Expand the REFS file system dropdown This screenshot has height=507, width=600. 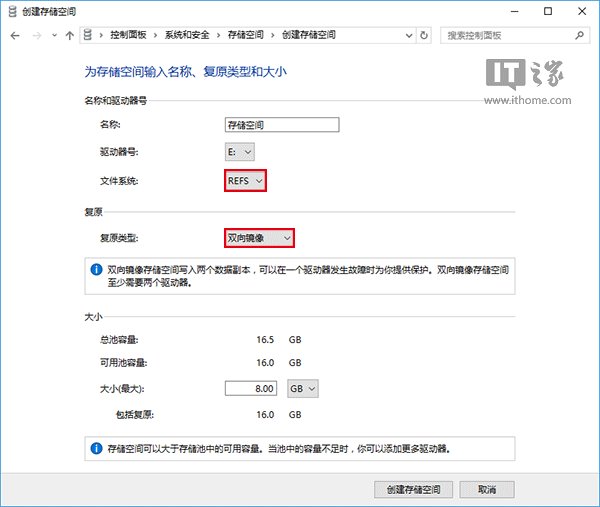tap(246, 180)
